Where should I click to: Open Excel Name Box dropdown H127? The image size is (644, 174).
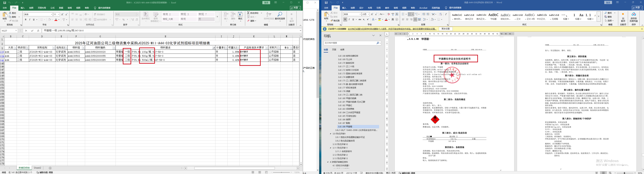click(16, 30)
